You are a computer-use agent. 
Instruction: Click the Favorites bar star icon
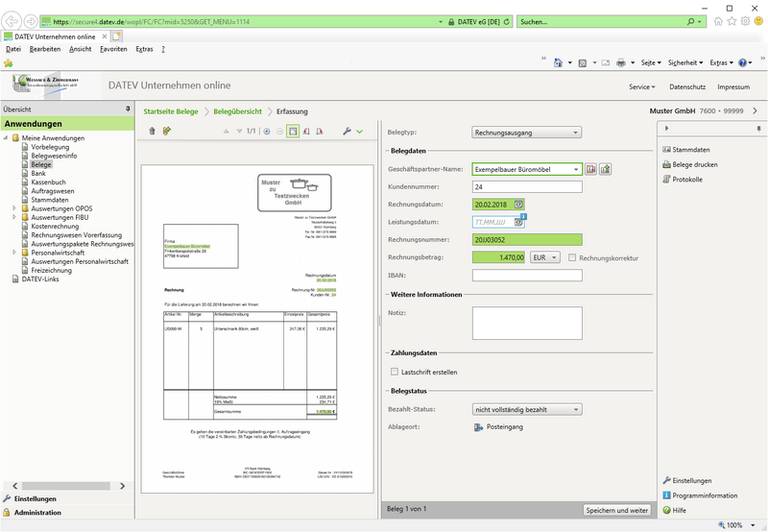tap(9, 63)
